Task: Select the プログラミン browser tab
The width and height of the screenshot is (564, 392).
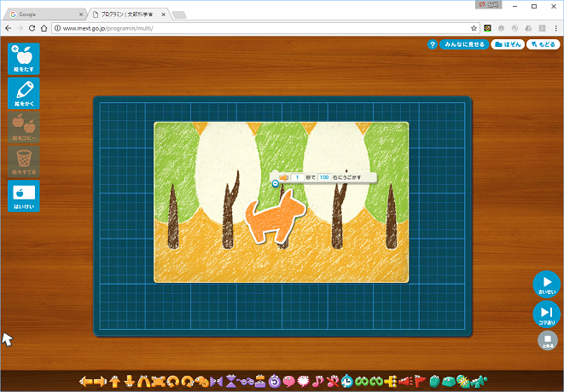Action: click(x=128, y=14)
